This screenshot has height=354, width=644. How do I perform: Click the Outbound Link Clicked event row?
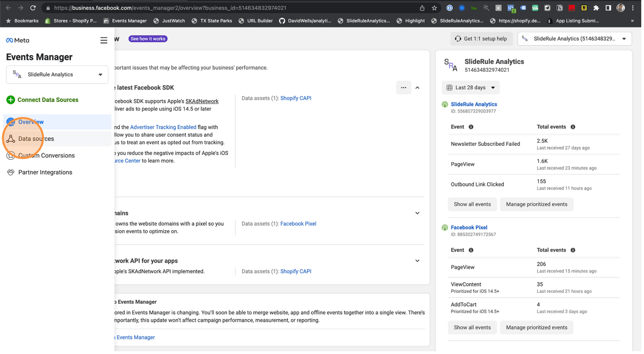click(534, 185)
